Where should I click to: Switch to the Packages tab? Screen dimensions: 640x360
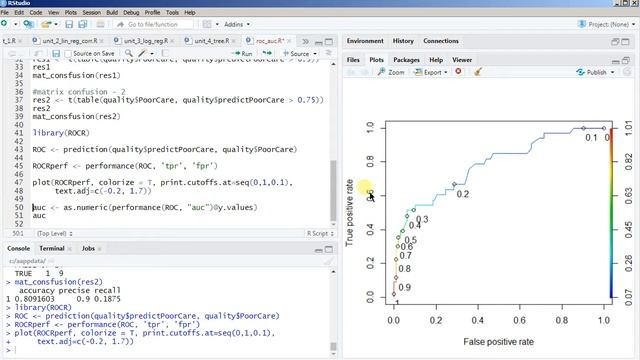coord(407,60)
